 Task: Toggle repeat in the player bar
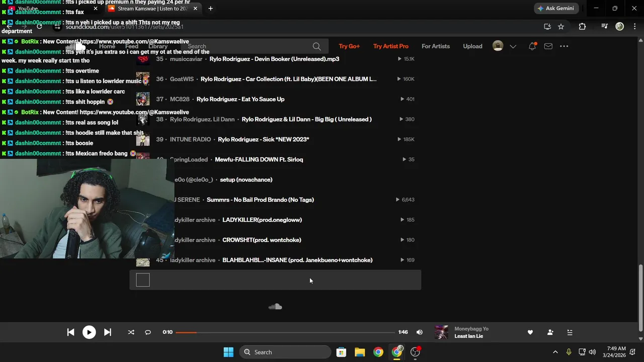pyautogui.click(x=148, y=332)
